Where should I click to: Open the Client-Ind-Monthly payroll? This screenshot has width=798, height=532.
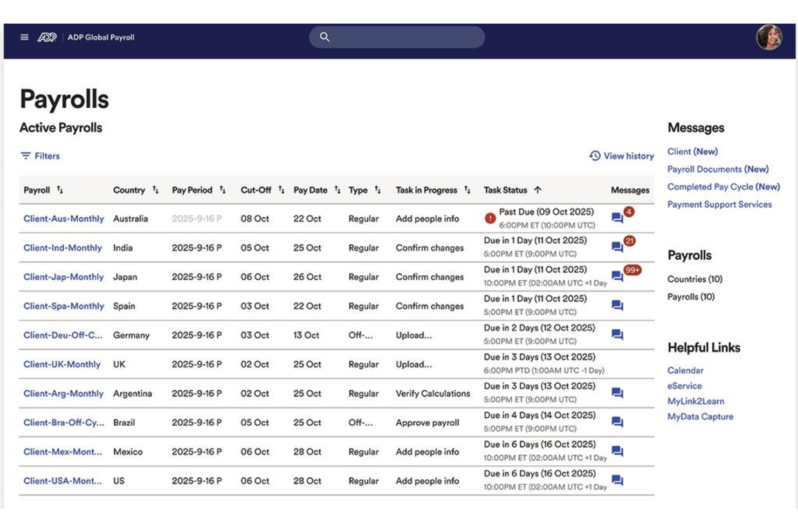[x=63, y=247]
